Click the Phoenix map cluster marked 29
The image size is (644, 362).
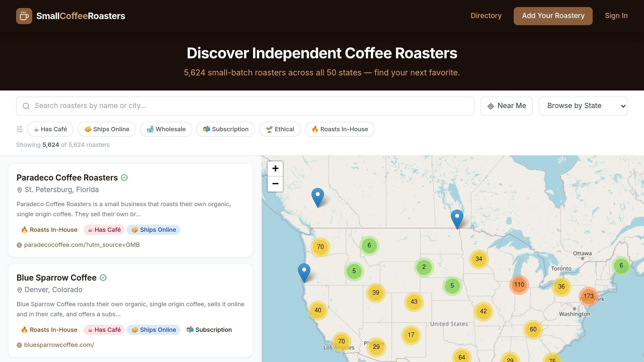[x=376, y=347]
